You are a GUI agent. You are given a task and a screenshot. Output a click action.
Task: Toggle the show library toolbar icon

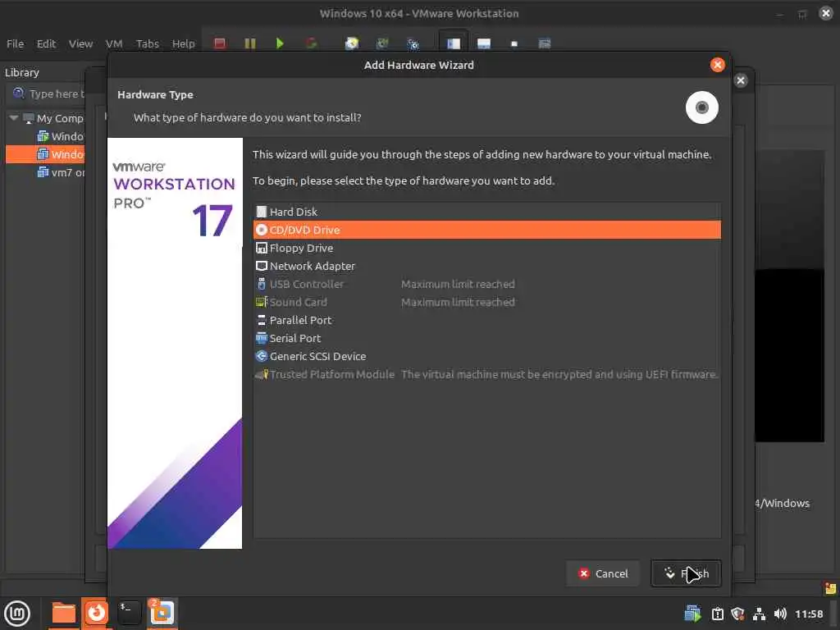(454, 43)
